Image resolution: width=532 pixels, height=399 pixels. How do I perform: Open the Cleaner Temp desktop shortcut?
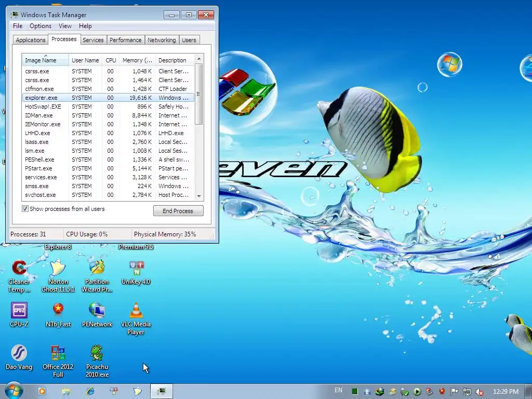click(x=19, y=276)
